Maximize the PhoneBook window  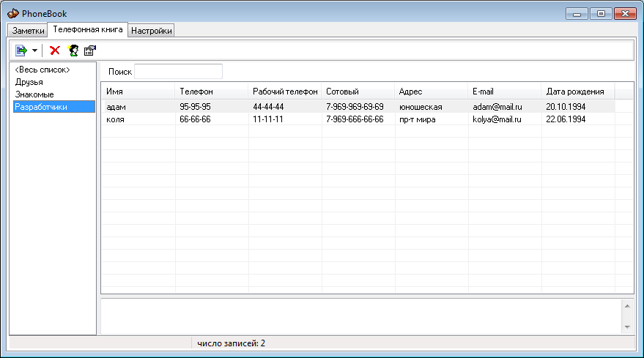[x=601, y=14]
